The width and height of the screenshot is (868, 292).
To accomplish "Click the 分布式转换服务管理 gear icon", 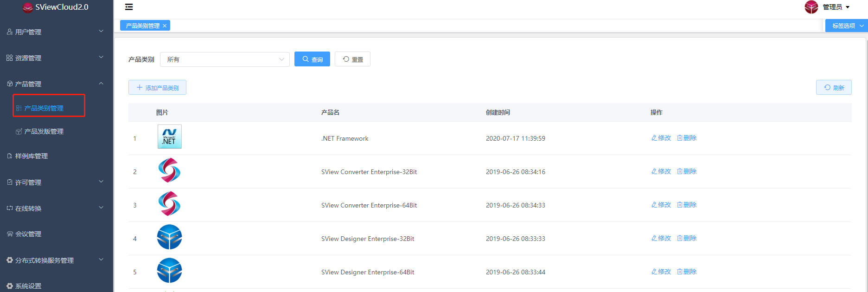I will (x=9, y=260).
